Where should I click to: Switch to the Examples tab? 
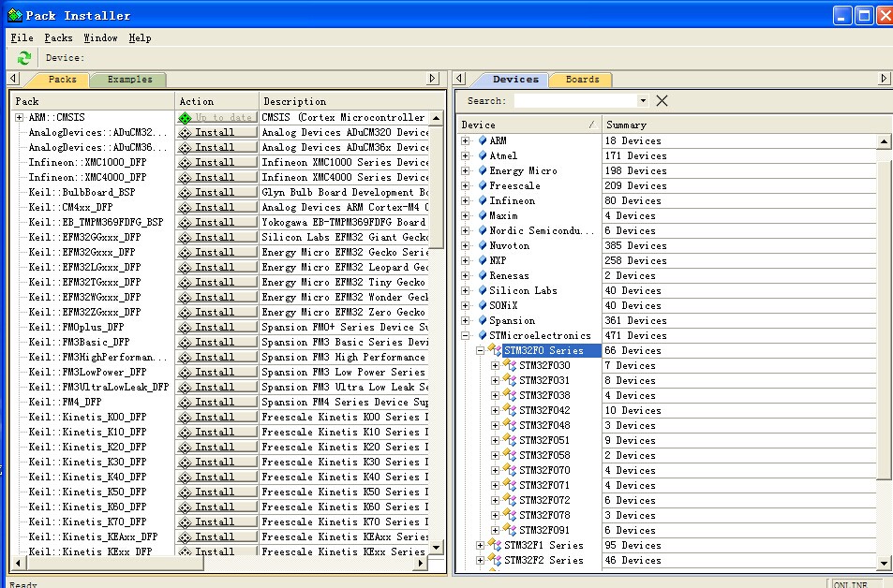[129, 80]
